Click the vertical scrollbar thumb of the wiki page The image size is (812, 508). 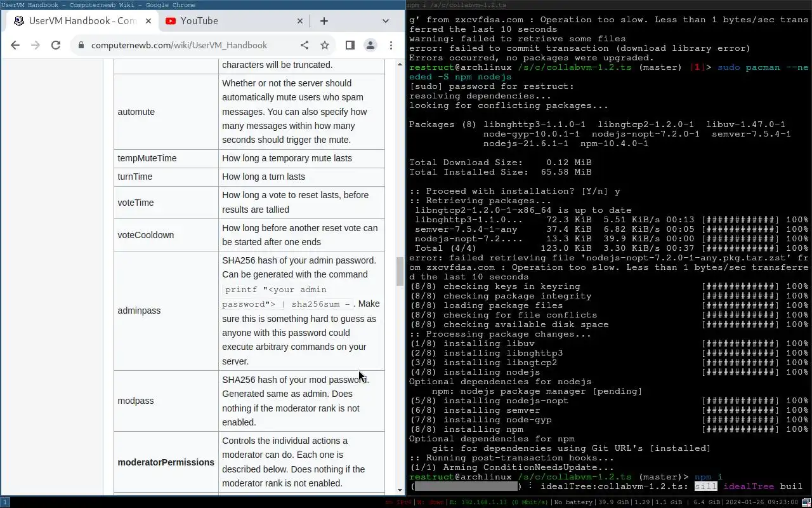click(x=400, y=272)
